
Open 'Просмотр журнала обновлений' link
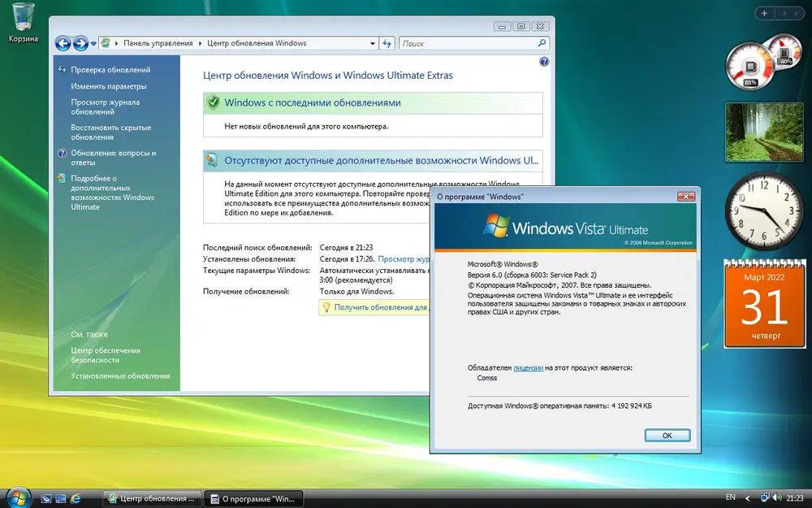105,106
